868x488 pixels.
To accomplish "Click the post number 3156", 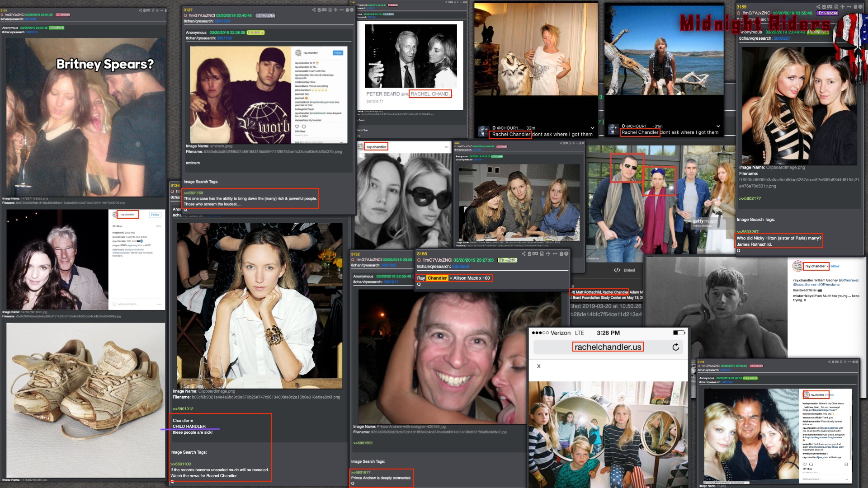I will point(422,254).
